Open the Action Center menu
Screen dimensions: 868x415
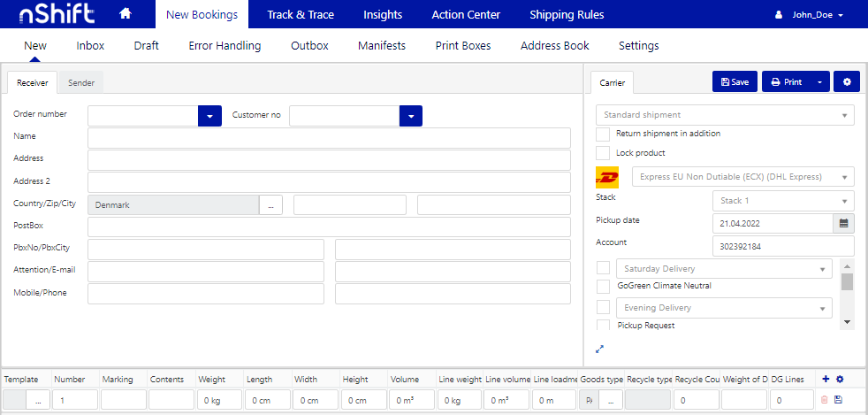coord(466,15)
